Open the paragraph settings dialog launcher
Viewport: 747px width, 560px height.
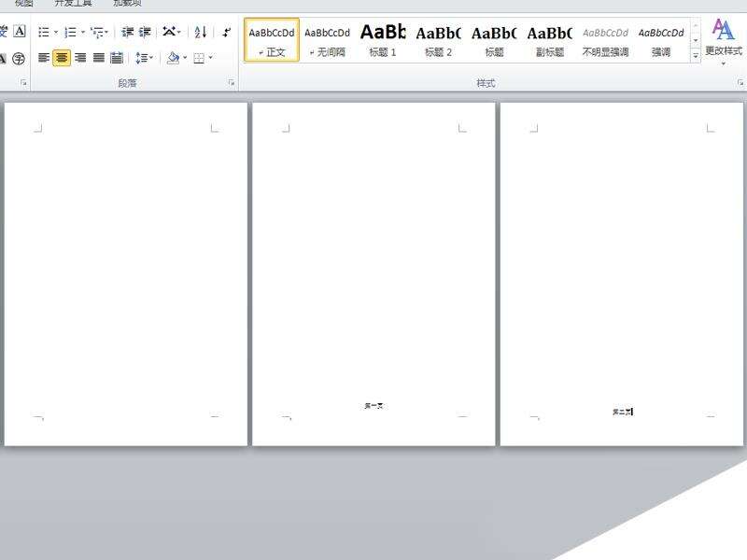coord(232,83)
